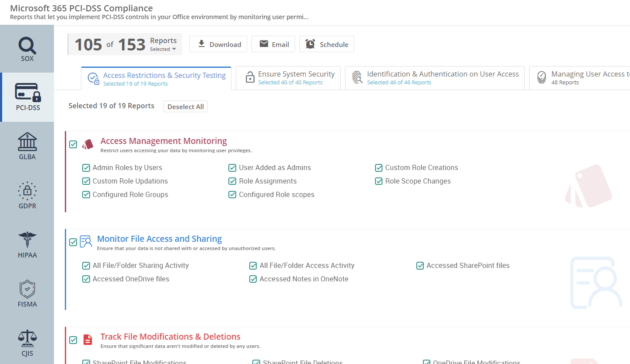Open Identification & Authentication on User Access tab
The height and width of the screenshot is (364, 630).
click(x=435, y=78)
